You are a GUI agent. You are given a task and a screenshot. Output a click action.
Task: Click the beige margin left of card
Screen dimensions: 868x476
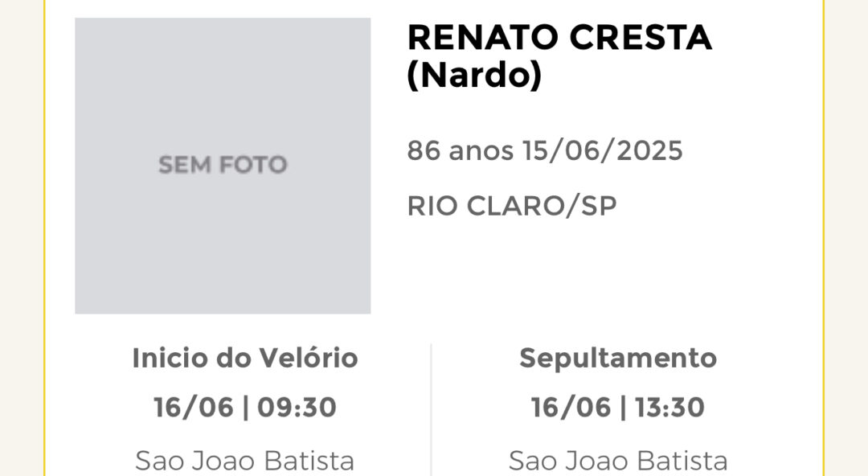22,238
